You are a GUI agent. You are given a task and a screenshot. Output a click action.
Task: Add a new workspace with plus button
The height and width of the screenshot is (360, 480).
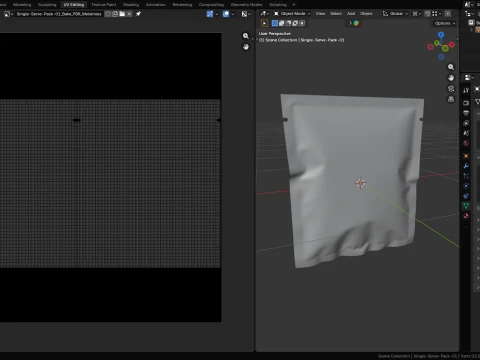click(294, 5)
